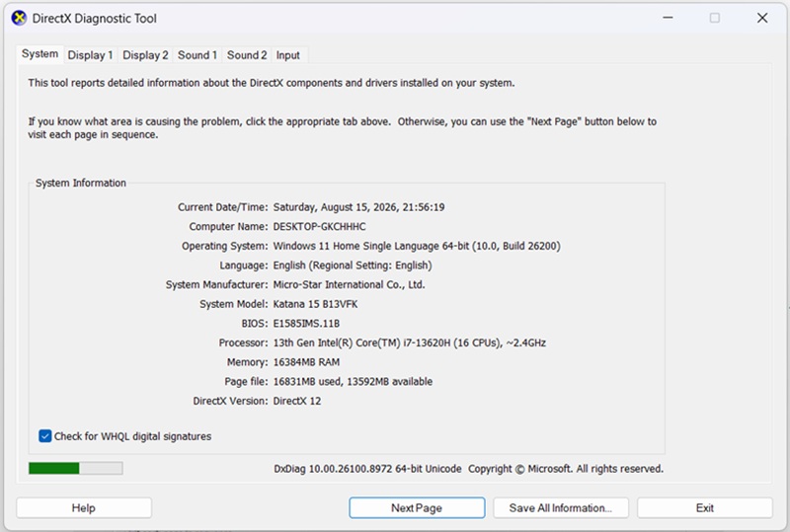Click the System Manufacturer: field label

pos(216,284)
